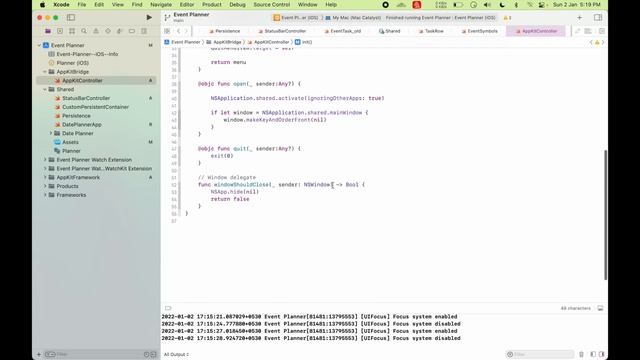Toggle the console pane in debug area
The height and width of the screenshot is (360, 640).
tap(601, 354)
